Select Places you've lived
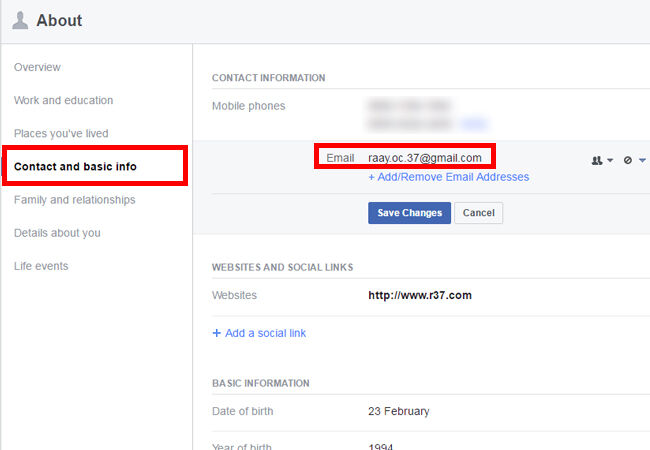This screenshot has height=450, width=650. pyautogui.click(x=61, y=133)
